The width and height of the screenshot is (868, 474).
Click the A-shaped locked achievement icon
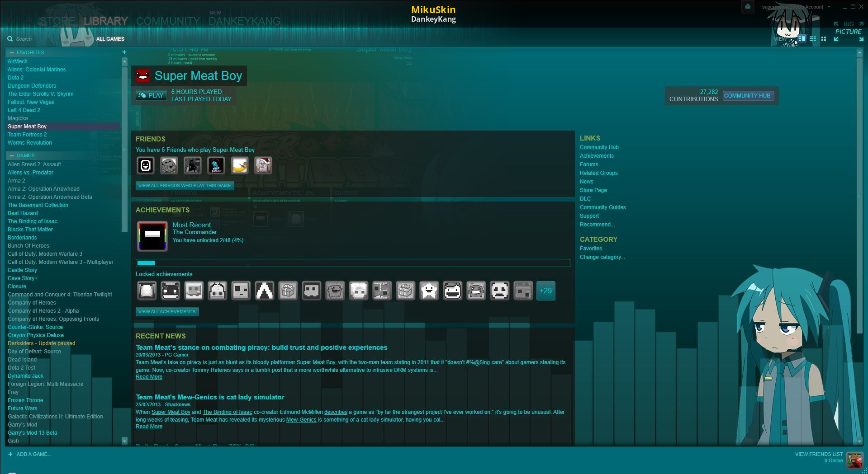pos(264,291)
